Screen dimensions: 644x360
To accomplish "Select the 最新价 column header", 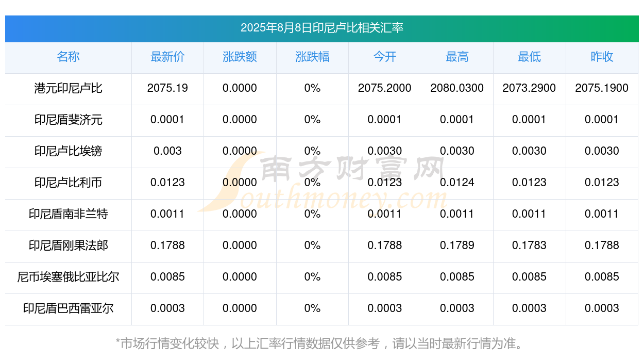I will point(167,57).
